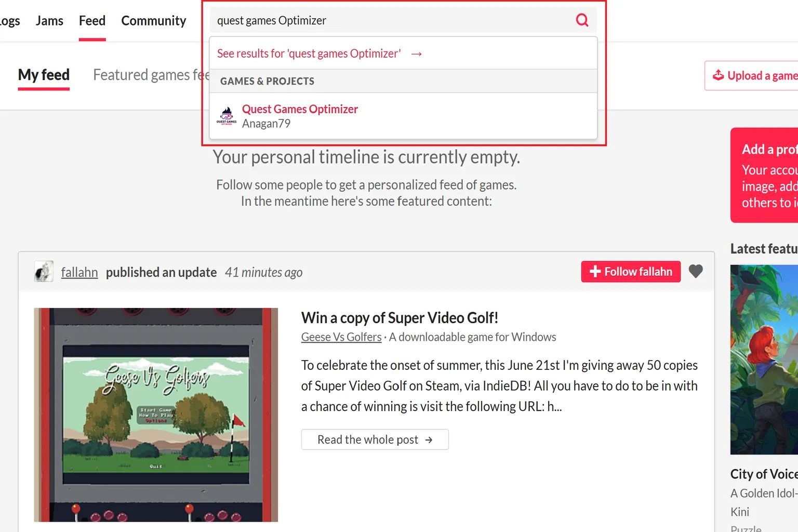Viewport: 798px width, 532px height.
Task: Click Read the whole post button
Action: tap(375, 440)
